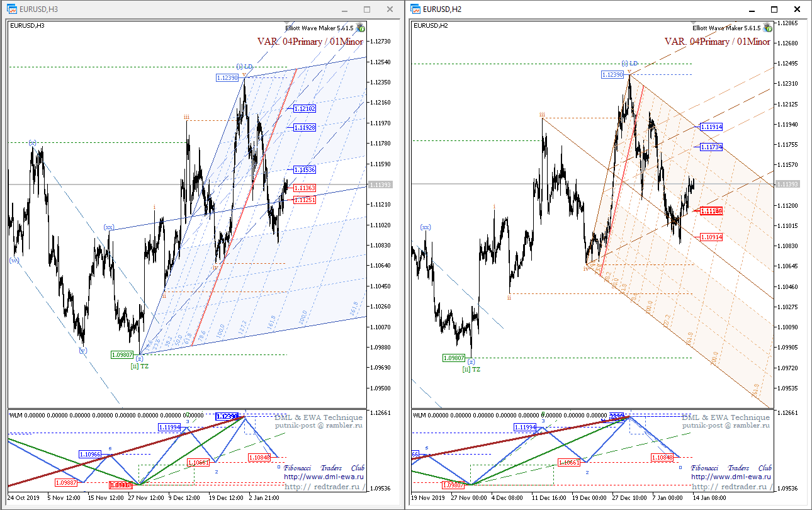Open the redtrader.ru link in H2 window
The height and width of the screenshot is (510, 812).
pyautogui.click(x=731, y=486)
